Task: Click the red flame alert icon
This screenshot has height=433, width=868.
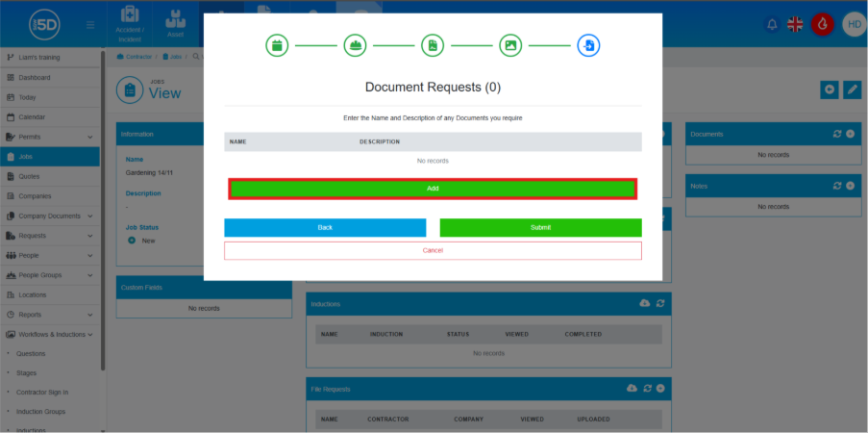Action: click(x=821, y=25)
